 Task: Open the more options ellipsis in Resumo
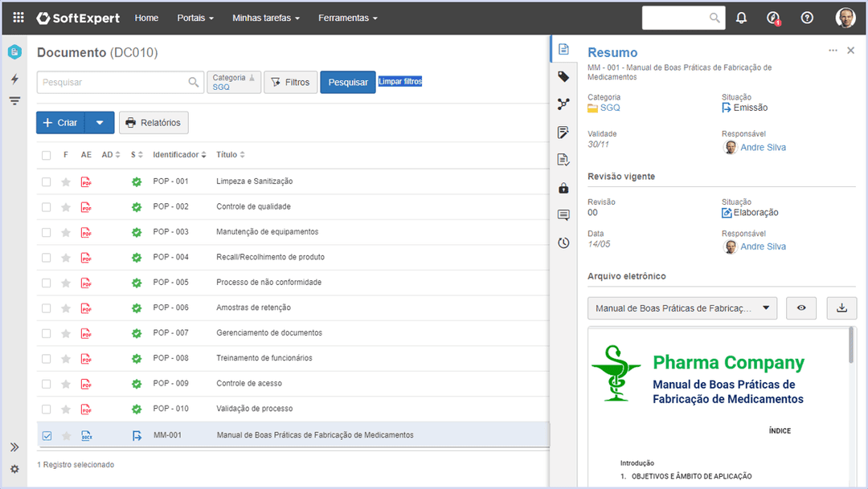click(x=833, y=51)
